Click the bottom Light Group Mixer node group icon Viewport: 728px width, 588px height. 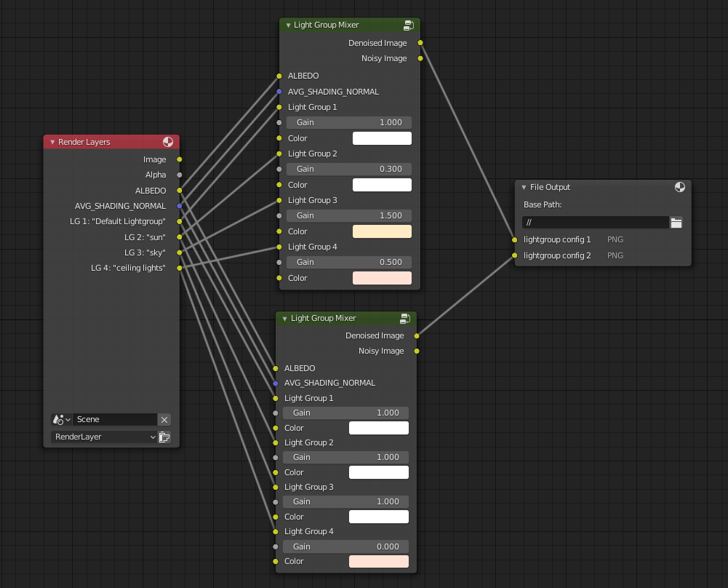406,319
